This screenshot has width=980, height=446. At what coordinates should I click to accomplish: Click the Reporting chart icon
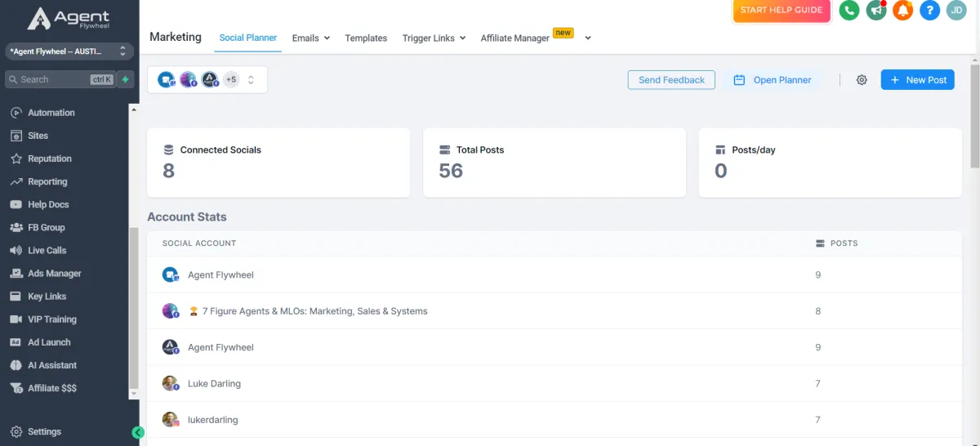click(16, 181)
